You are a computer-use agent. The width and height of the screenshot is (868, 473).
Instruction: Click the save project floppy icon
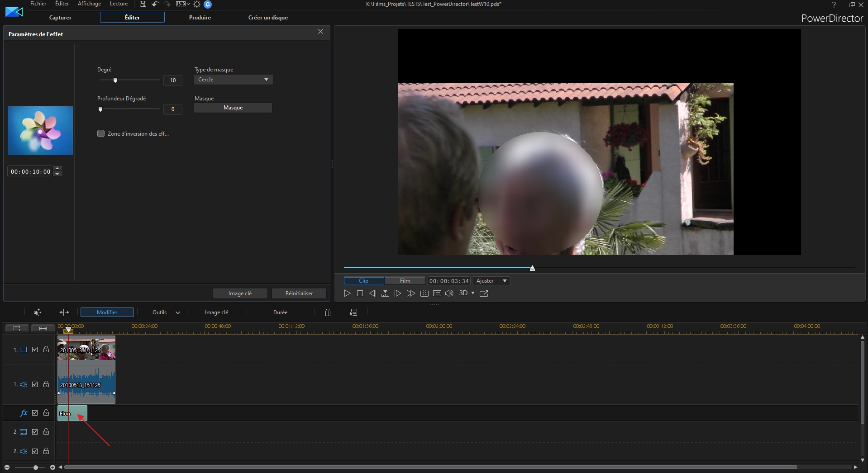click(x=143, y=4)
